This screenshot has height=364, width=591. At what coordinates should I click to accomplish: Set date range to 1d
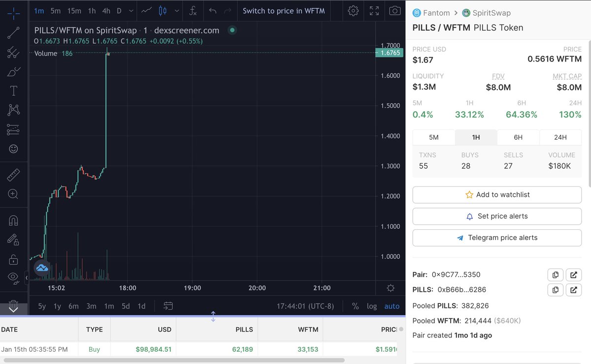click(x=141, y=306)
